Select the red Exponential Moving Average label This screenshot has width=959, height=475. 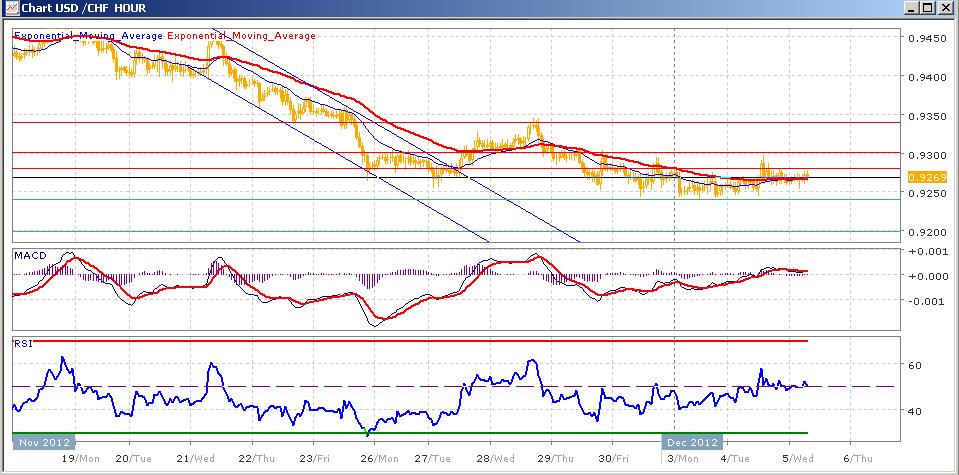coord(241,36)
